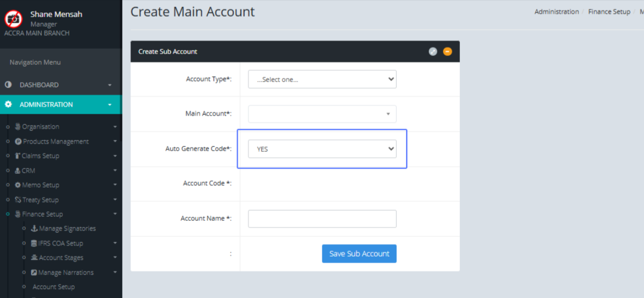Viewport: 644px width, 298px height.
Task: Open the Auto Generate Code dropdown
Action: pos(322,149)
